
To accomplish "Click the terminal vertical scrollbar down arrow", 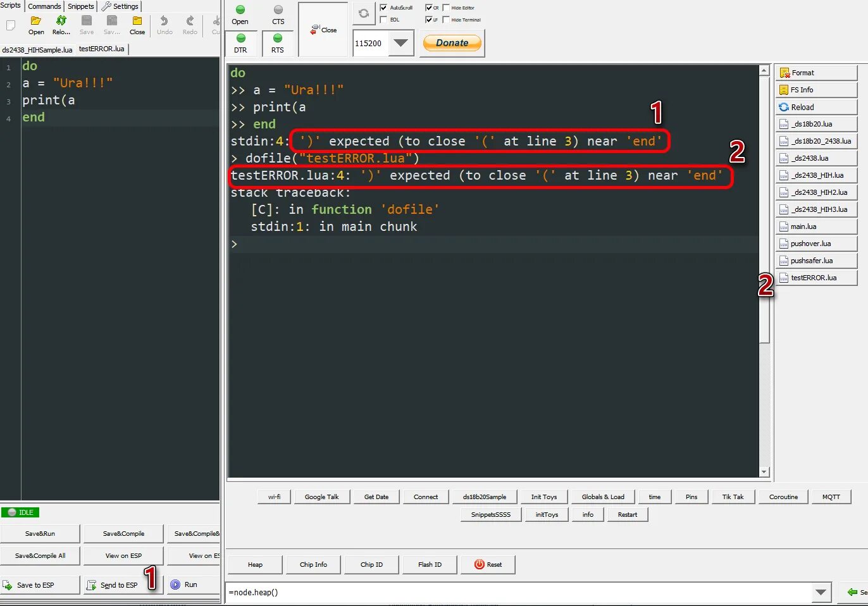I will [764, 472].
